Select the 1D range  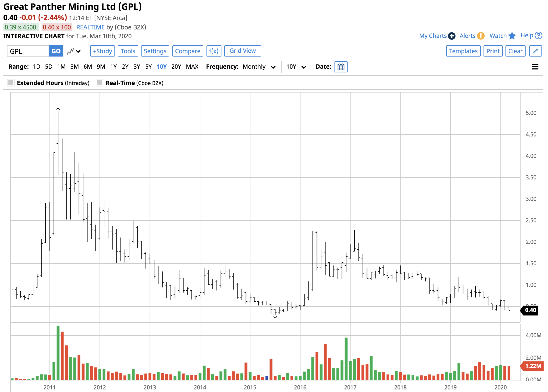(x=37, y=67)
